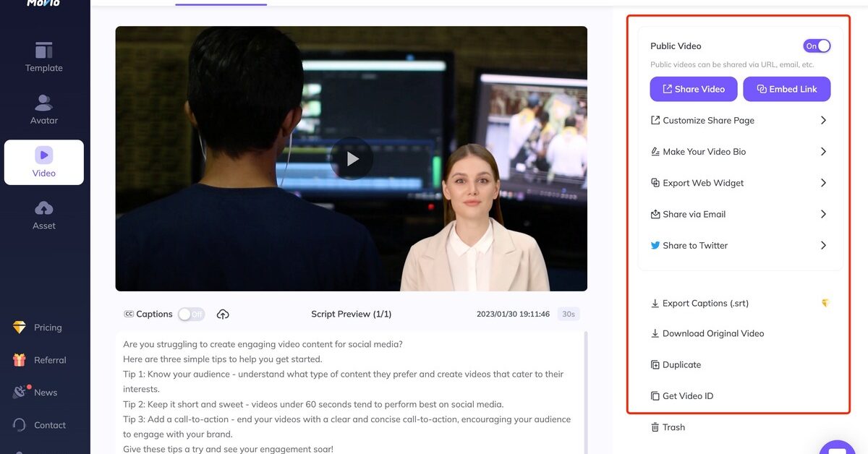Turn off the Public Video switch
The height and width of the screenshot is (454, 868).
817,46
